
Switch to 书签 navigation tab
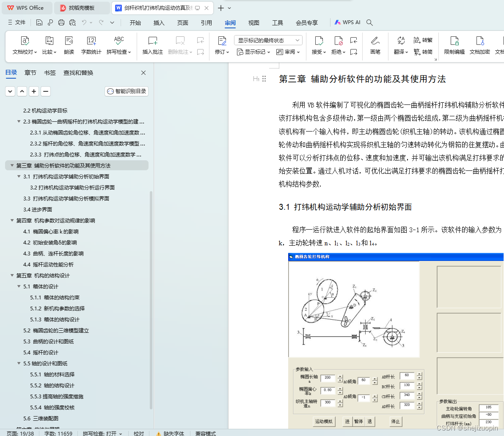50,73
